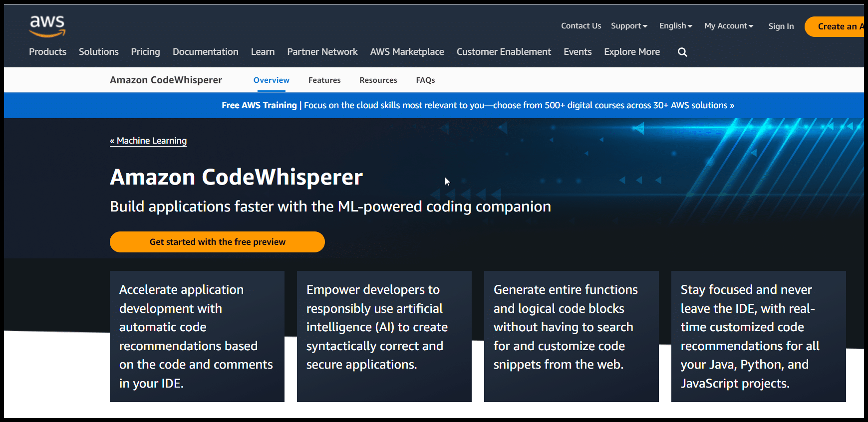Open the Solutions menu
868x422 pixels.
coord(99,52)
